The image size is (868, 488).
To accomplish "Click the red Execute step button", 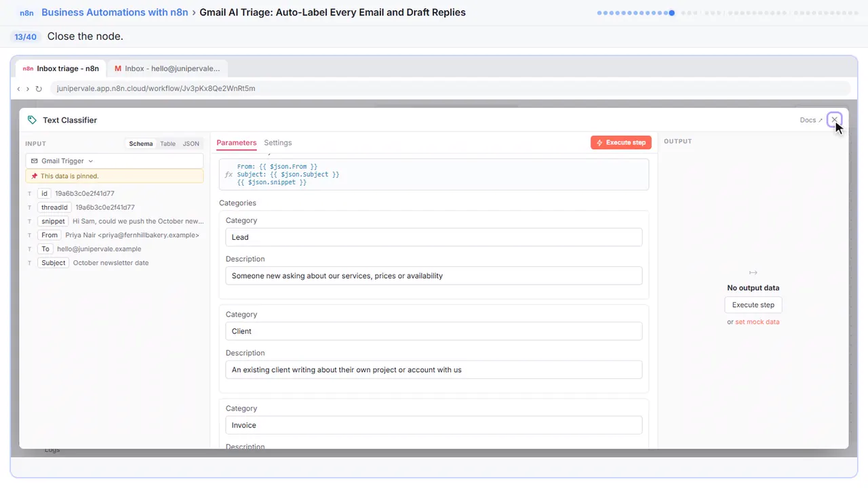I will 621,143.
